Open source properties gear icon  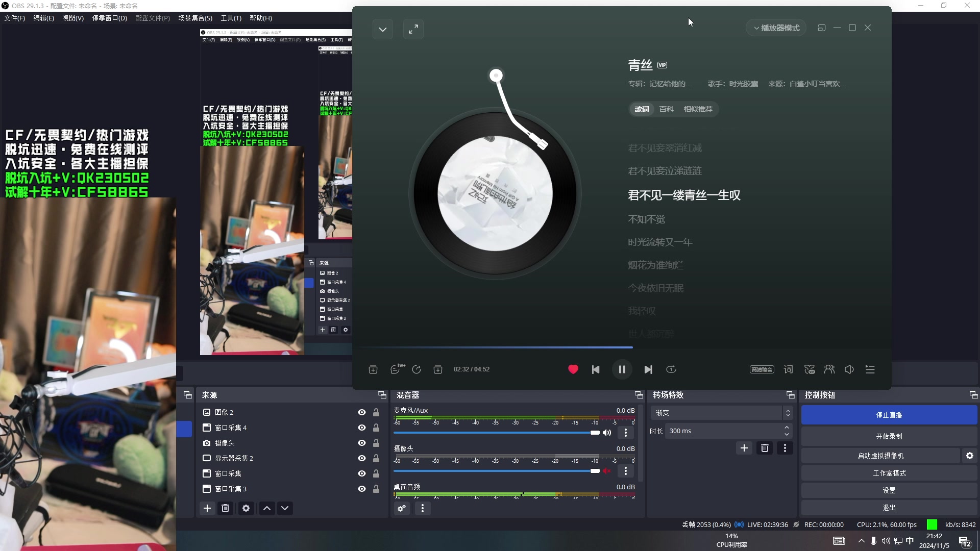(246, 508)
